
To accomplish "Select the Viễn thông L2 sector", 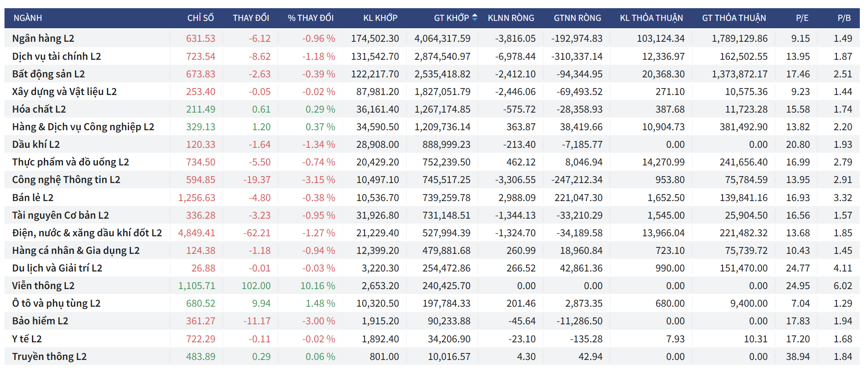I will pos(43,286).
